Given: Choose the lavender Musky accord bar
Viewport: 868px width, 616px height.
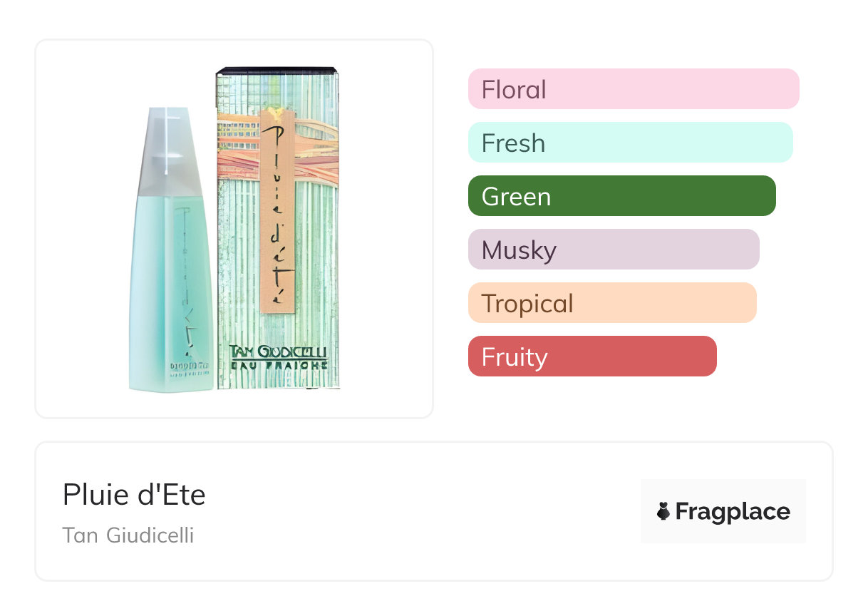Looking at the screenshot, I should point(614,250).
